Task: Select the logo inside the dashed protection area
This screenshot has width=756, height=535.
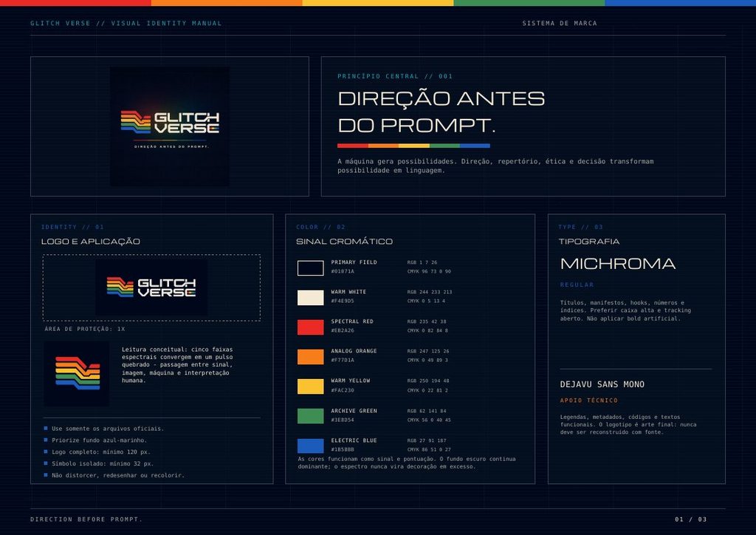Action: coord(151,287)
